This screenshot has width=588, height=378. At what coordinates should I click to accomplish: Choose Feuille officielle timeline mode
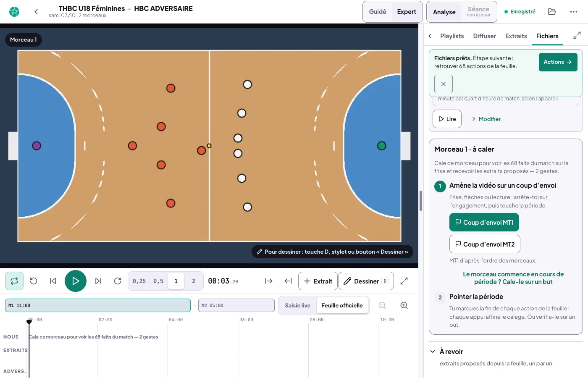click(x=342, y=305)
